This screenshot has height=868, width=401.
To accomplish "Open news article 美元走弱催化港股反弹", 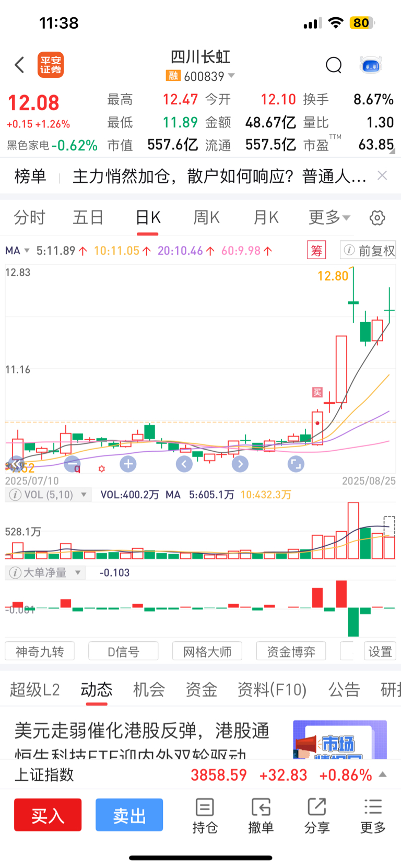I will click(x=142, y=742).
